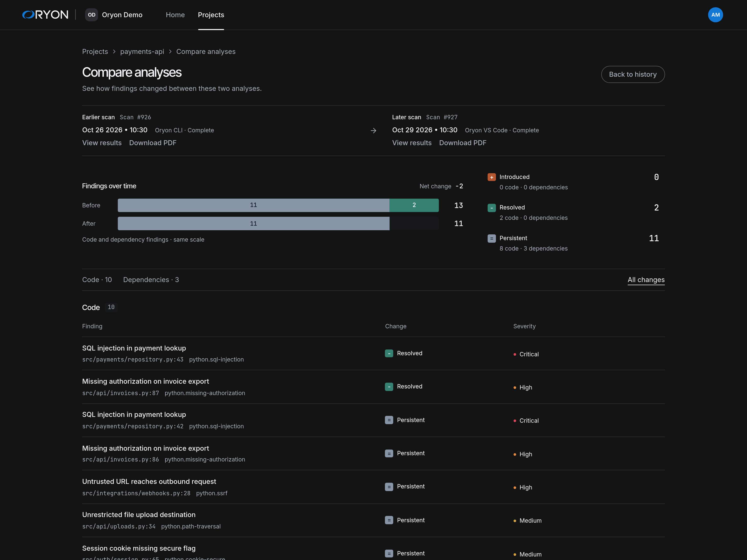The image size is (747, 560).
Task: Open View results for later scan #927
Action: click(412, 143)
